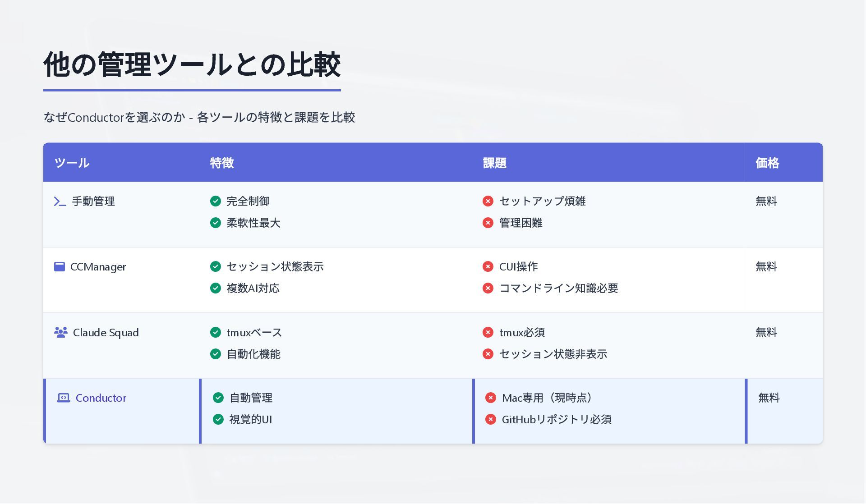Click red X beside セットアップ煩雑
866x504 pixels.
pyautogui.click(x=488, y=202)
